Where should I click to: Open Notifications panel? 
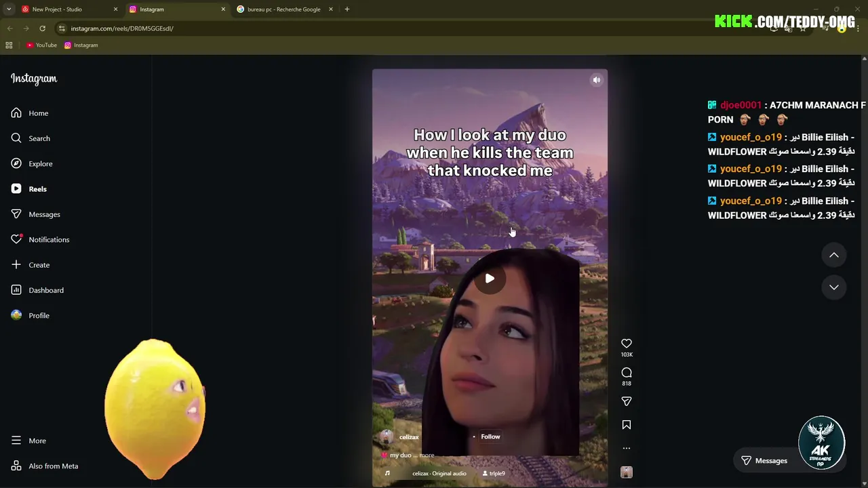click(x=40, y=239)
